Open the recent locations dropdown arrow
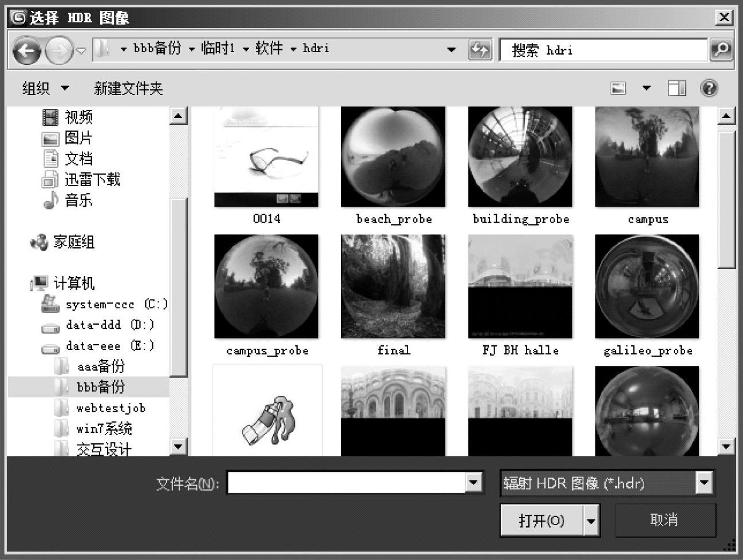The width and height of the screenshot is (743, 560). 81,51
